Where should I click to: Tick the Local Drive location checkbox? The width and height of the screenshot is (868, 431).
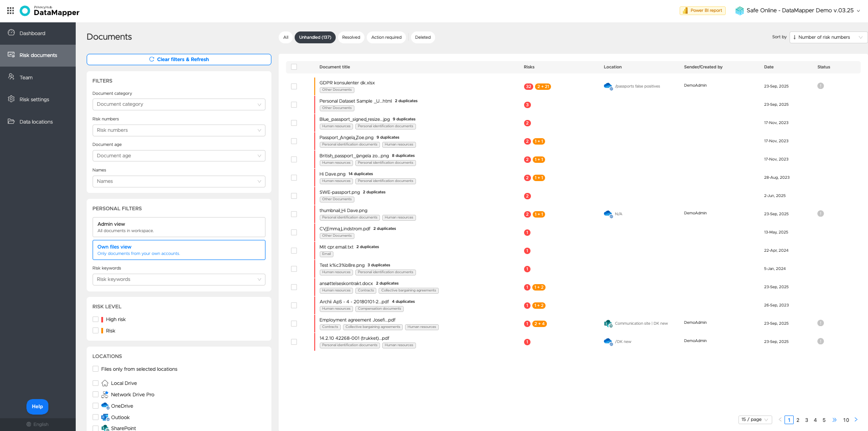coord(95,383)
